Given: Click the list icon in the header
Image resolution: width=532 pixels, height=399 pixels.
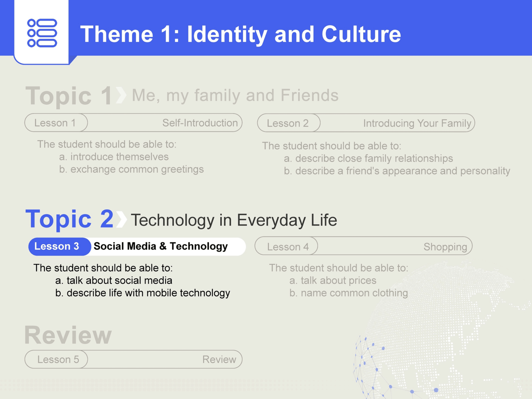Looking at the screenshot, I should pos(42,33).
